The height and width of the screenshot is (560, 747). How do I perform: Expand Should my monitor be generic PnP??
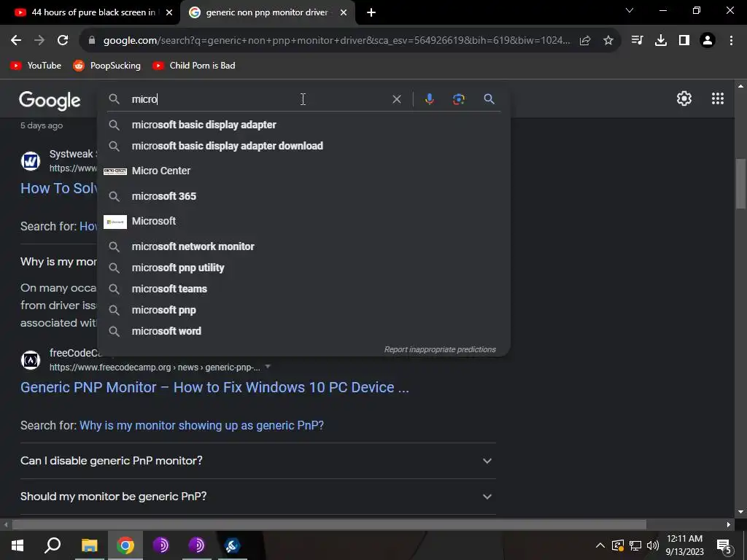click(x=258, y=496)
